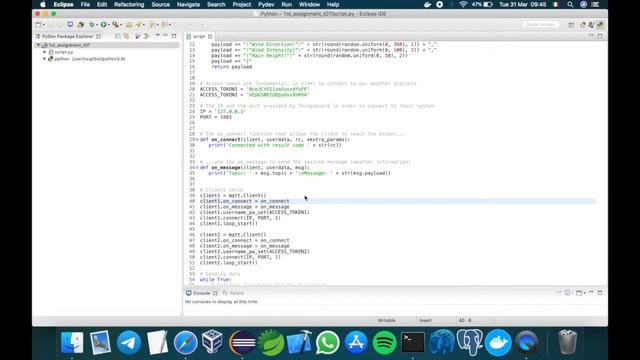
Task: Click the Open Console monitor icon in toolbar
Action: pos(70,24)
